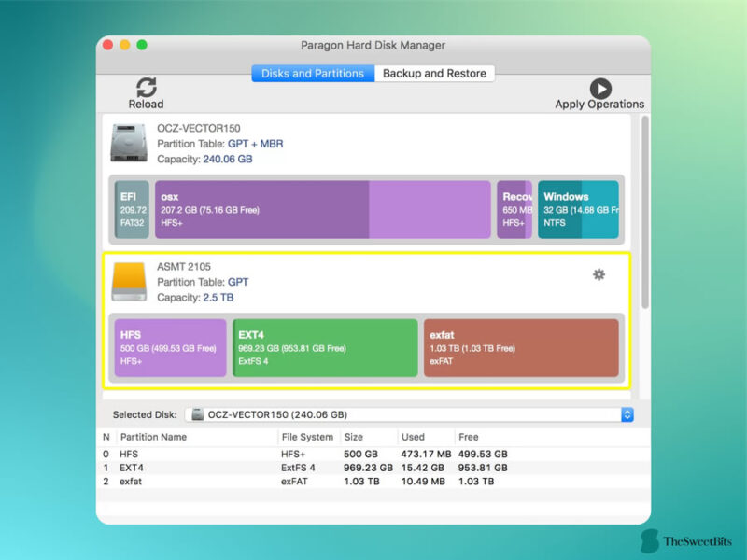747x560 pixels.
Task: Select the Disks and Partitions tab
Action: click(x=312, y=73)
